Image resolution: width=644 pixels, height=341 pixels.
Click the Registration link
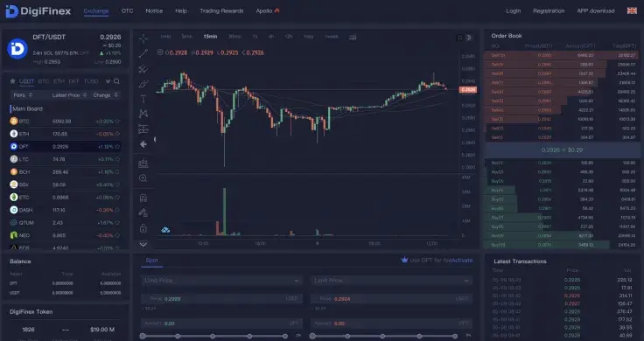pos(549,11)
